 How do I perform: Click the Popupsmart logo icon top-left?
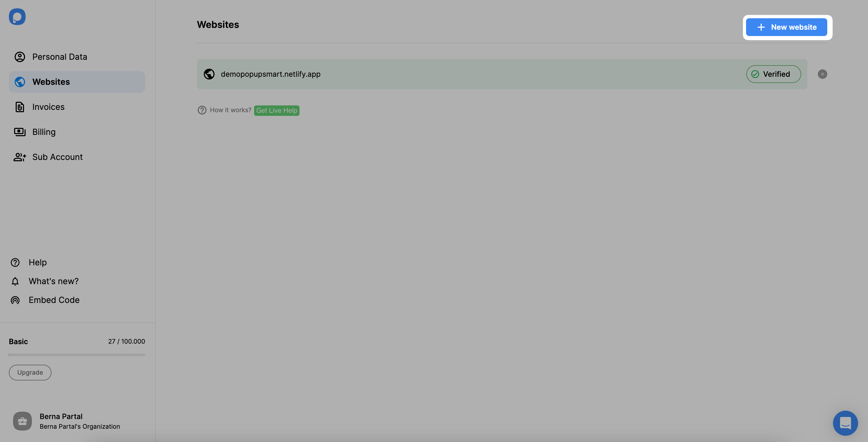click(17, 17)
